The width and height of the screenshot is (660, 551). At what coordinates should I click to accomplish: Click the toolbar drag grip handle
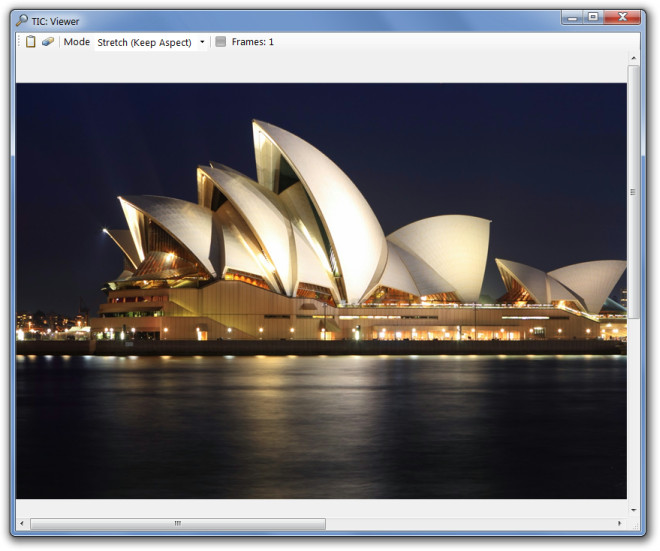tap(19, 42)
